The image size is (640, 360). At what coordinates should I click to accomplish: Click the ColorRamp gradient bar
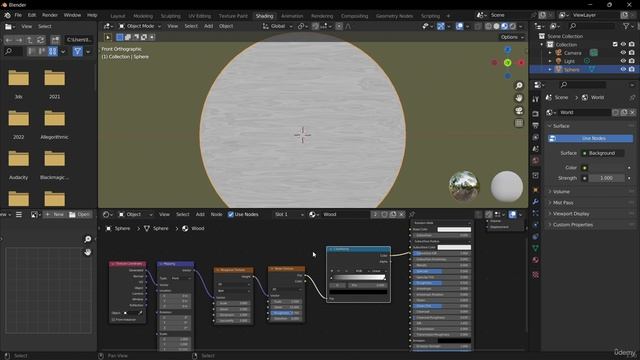[358, 278]
